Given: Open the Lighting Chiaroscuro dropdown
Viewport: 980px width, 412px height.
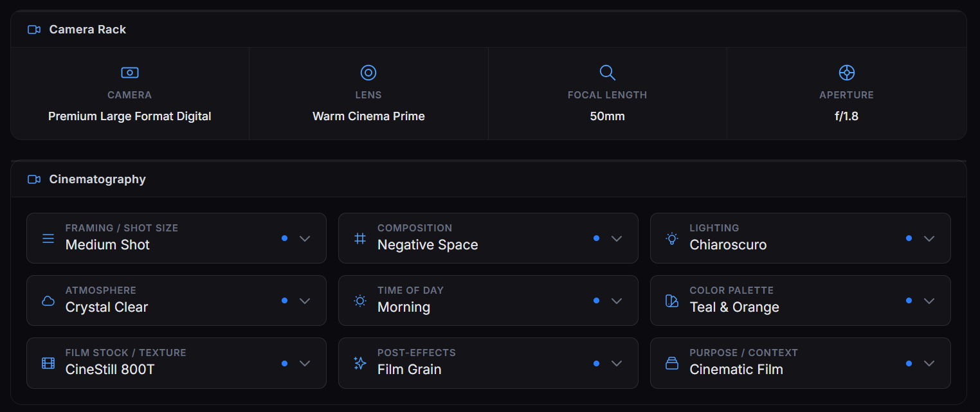Looking at the screenshot, I should (929, 238).
